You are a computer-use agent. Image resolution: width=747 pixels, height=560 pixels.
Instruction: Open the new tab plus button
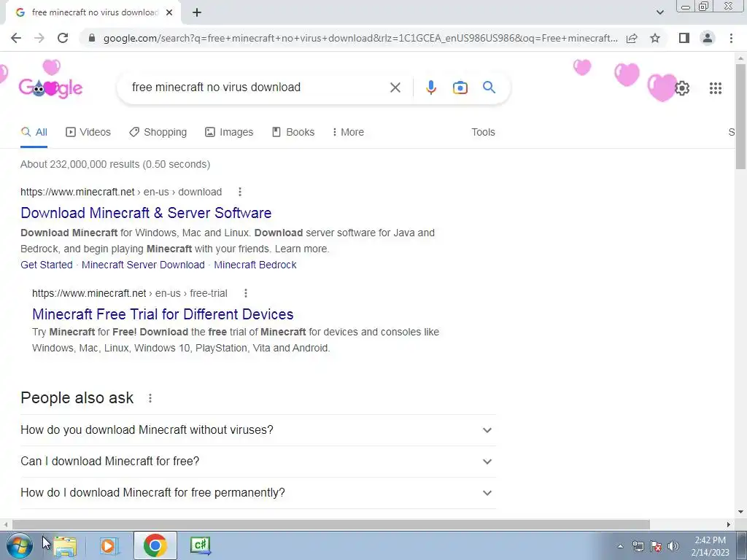click(197, 12)
